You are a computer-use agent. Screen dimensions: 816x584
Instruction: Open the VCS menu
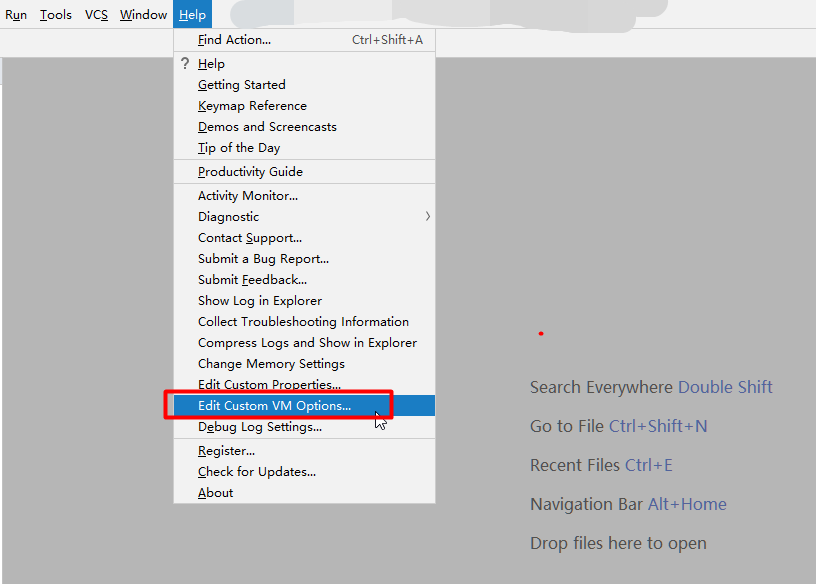point(96,15)
